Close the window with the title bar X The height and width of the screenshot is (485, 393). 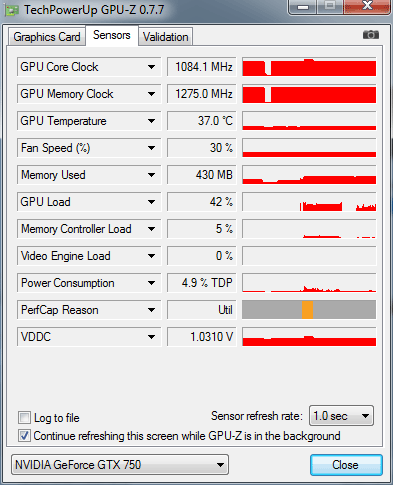pos(367,6)
